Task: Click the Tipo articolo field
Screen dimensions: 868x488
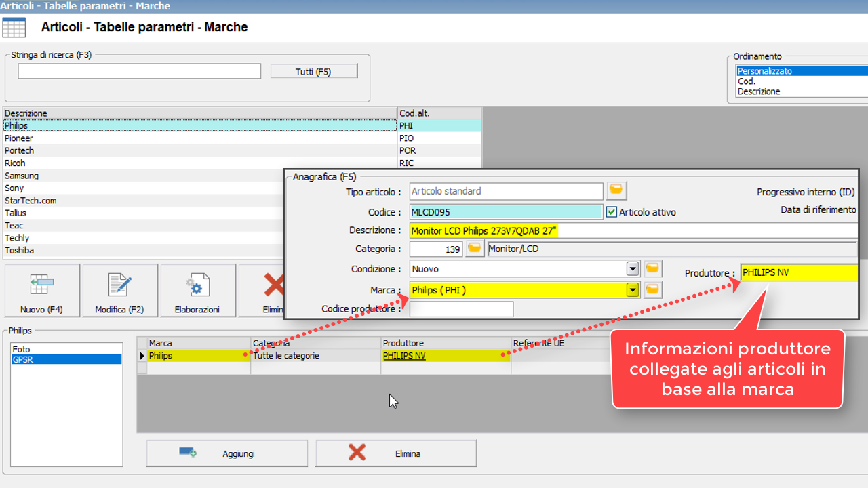Action: (506, 191)
